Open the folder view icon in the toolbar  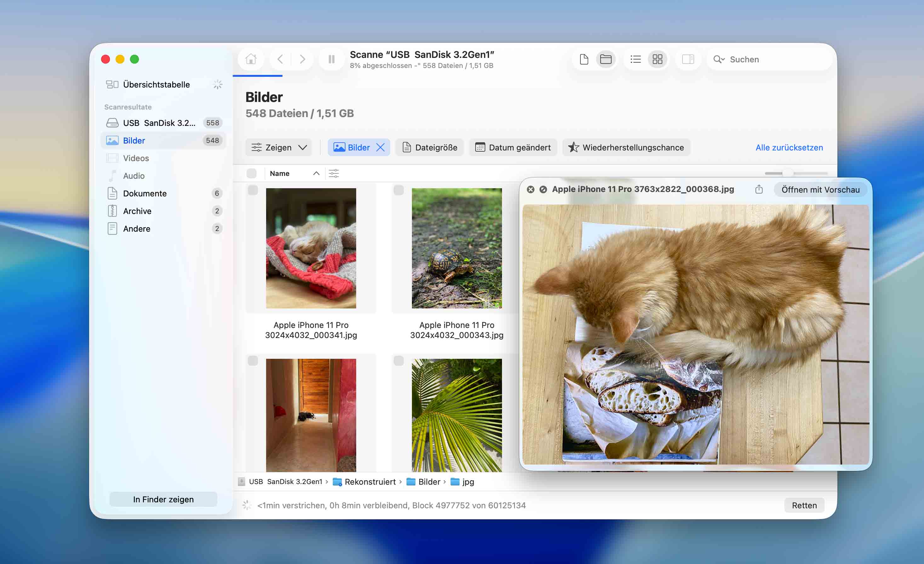click(606, 59)
